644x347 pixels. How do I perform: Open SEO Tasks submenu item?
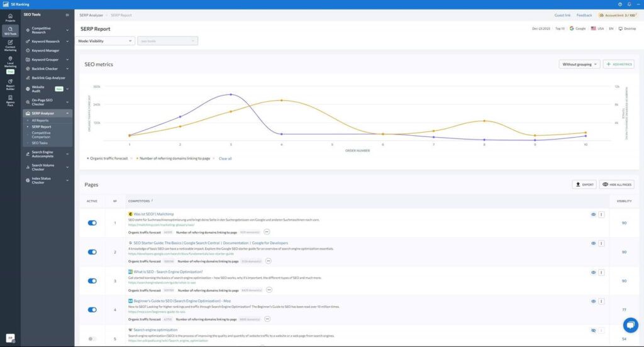pyautogui.click(x=40, y=143)
